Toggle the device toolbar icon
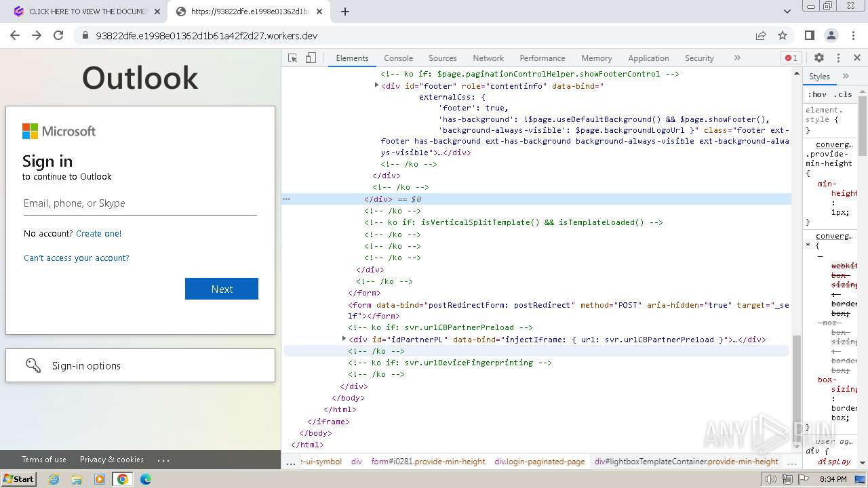This screenshot has width=868, height=488. coord(311,58)
